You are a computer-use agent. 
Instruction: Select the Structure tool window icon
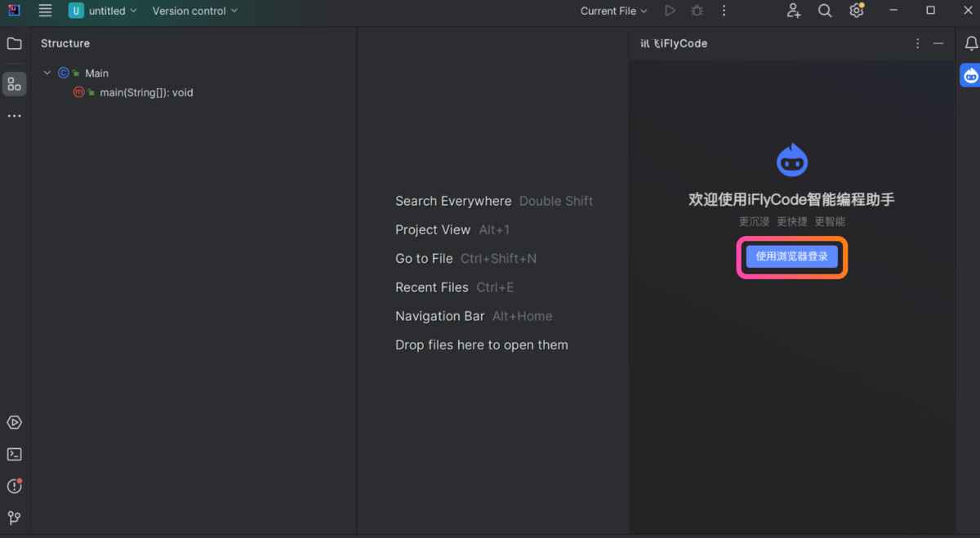(x=14, y=84)
